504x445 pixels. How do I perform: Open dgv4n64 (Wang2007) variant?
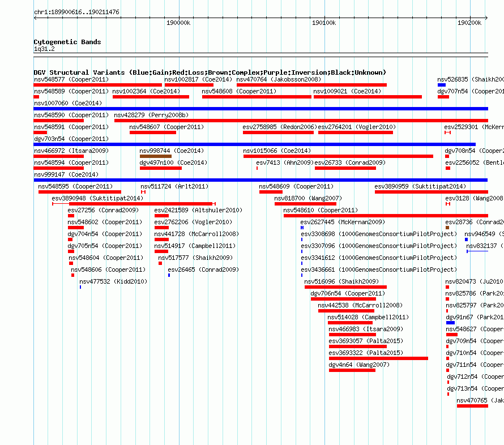[359, 365]
